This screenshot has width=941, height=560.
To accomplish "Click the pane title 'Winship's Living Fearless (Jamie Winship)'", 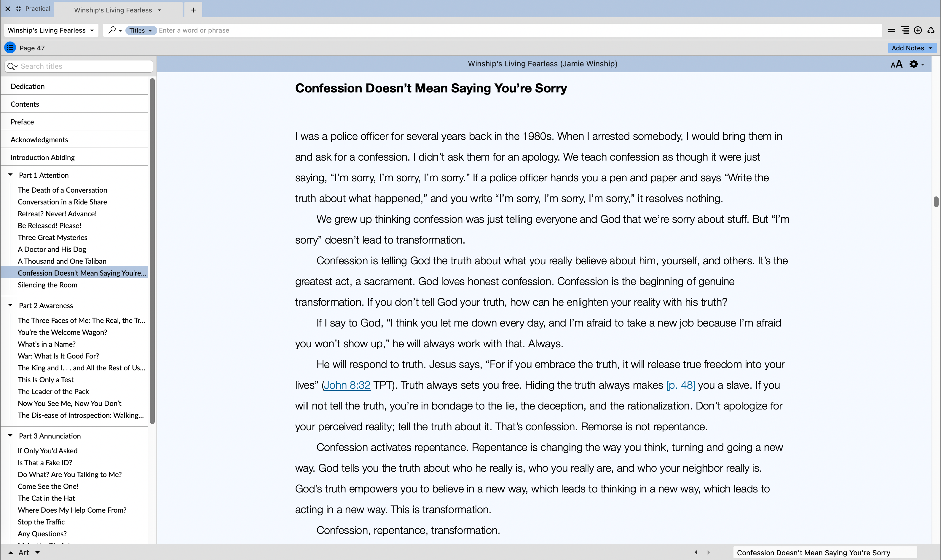I will coord(543,64).
